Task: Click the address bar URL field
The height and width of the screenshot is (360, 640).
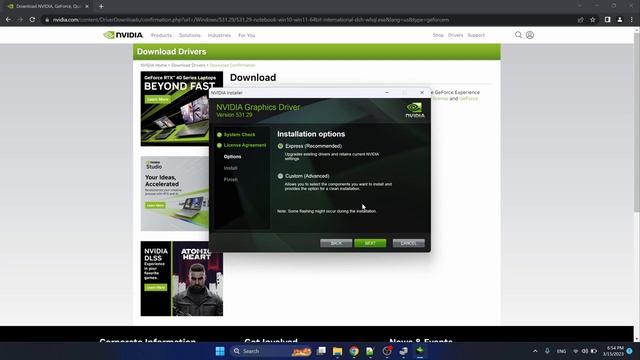Action: (251, 20)
